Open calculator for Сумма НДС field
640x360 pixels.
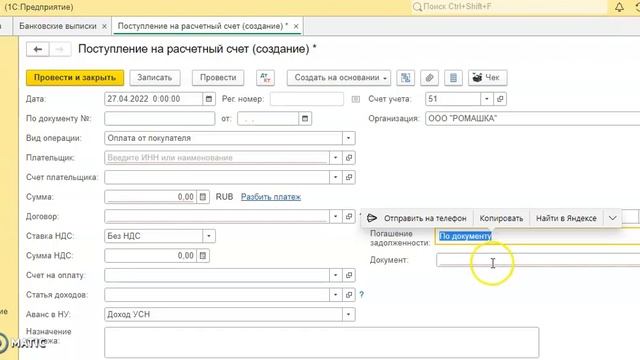point(203,256)
